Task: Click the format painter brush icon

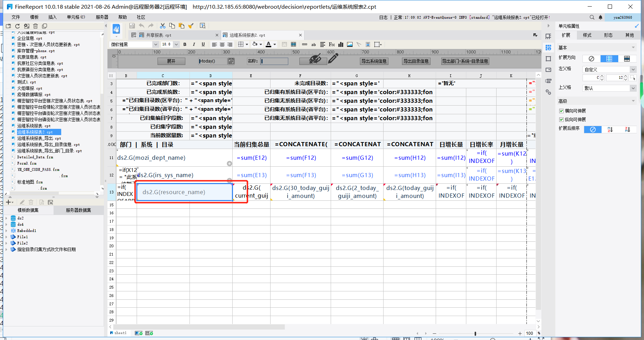Action: pyautogui.click(x=191, y=26)
